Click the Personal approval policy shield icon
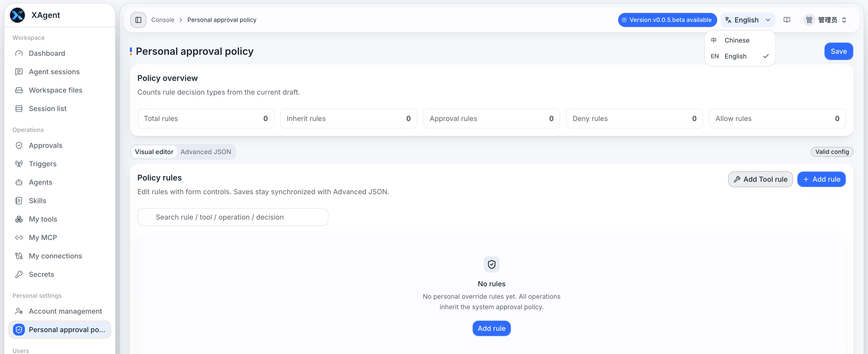 [19, 329]
